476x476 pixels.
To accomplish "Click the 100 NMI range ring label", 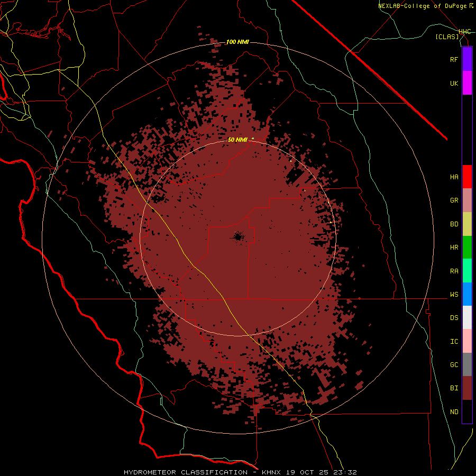I will [237, 42].
